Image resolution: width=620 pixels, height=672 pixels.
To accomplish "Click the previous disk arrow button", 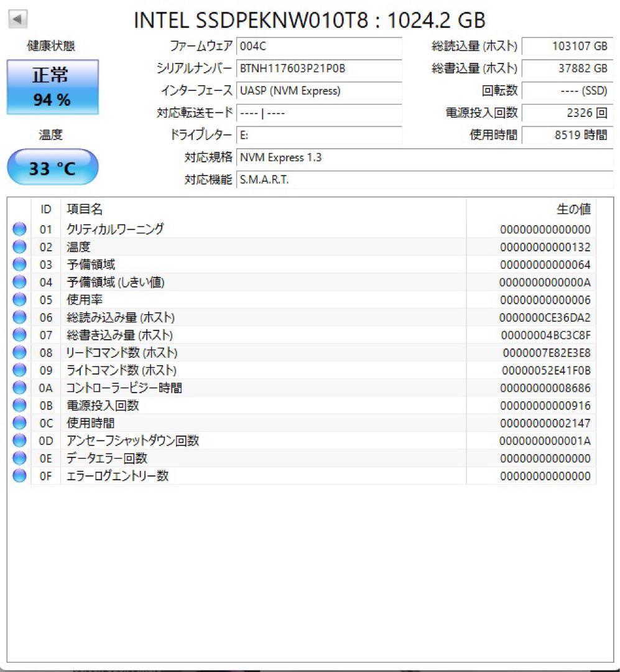I will coord(18,19).
